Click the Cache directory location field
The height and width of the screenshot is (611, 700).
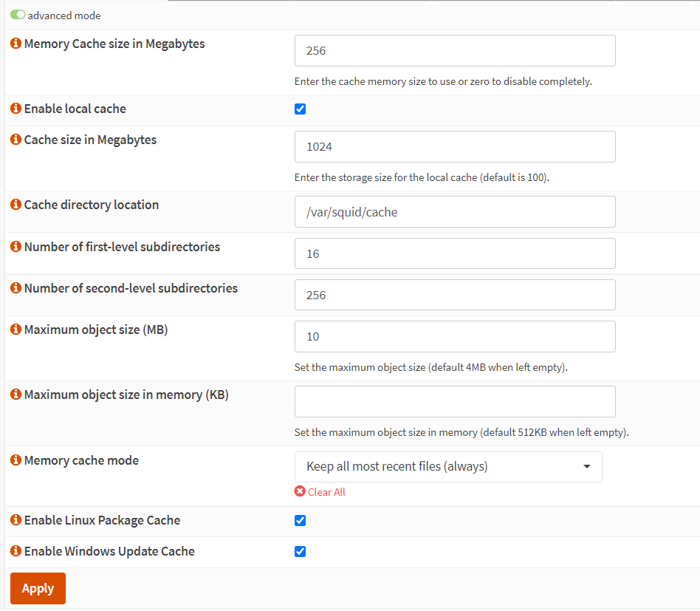coord(454,212)
